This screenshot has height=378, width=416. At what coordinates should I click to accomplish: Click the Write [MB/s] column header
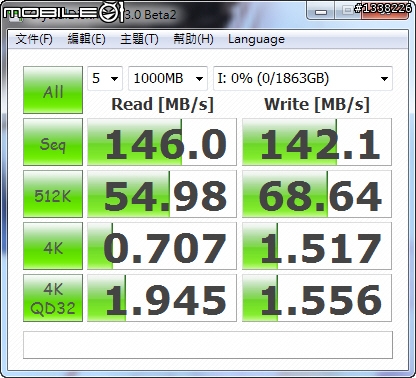pos(317,105)
